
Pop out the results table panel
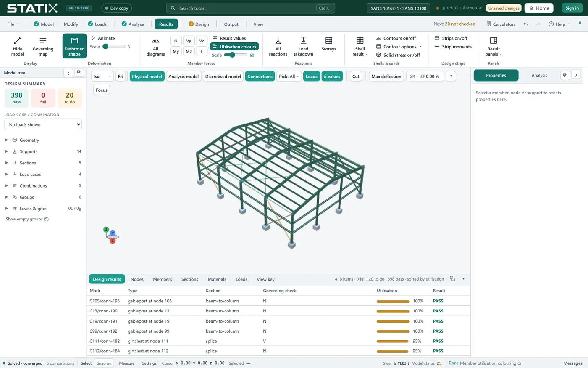point(452,279)
